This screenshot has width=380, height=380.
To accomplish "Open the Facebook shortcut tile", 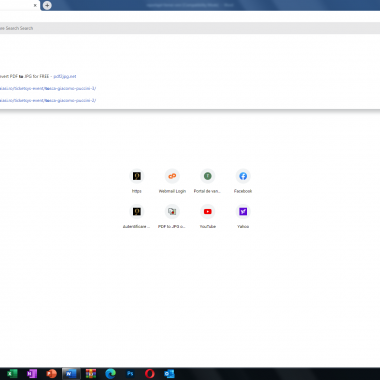I will [x=243, y=181].
